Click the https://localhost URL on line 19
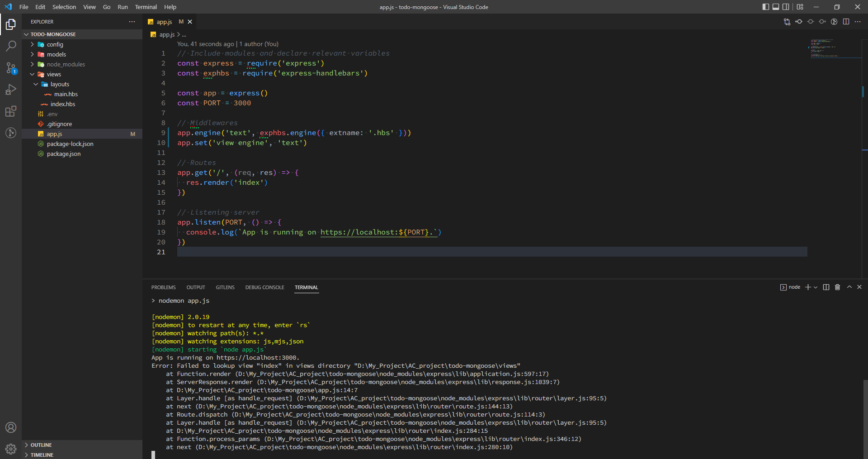 [x=379, y=232]
